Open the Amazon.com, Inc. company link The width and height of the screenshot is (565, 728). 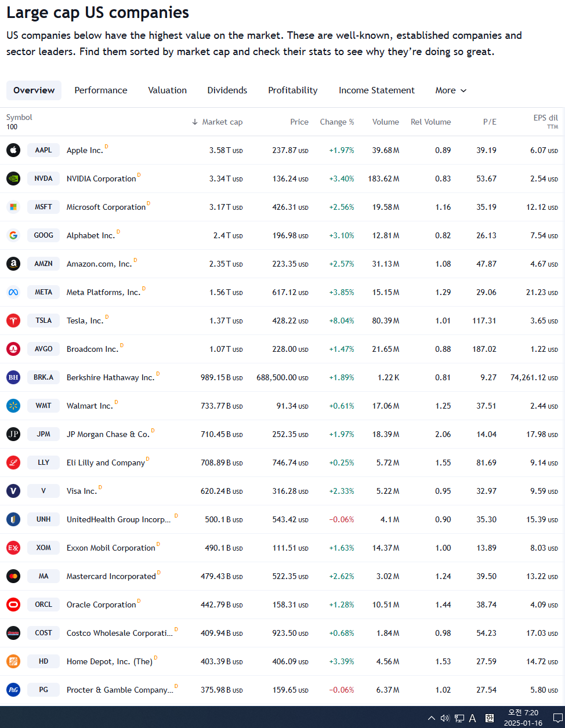tap(99, 264)
